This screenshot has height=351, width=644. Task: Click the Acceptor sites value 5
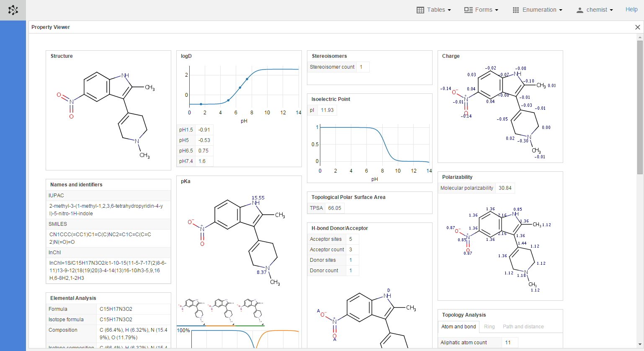pyautogui.click(x=350, y=239)
